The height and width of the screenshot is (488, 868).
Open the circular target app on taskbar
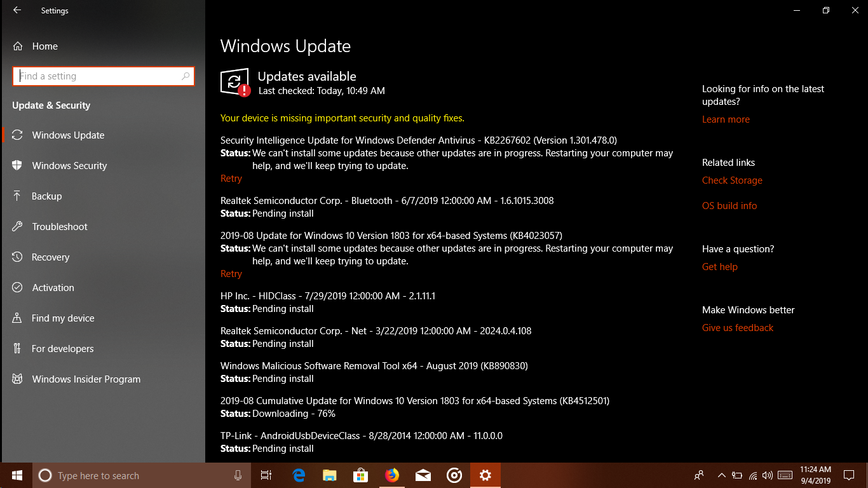(454, 475)
